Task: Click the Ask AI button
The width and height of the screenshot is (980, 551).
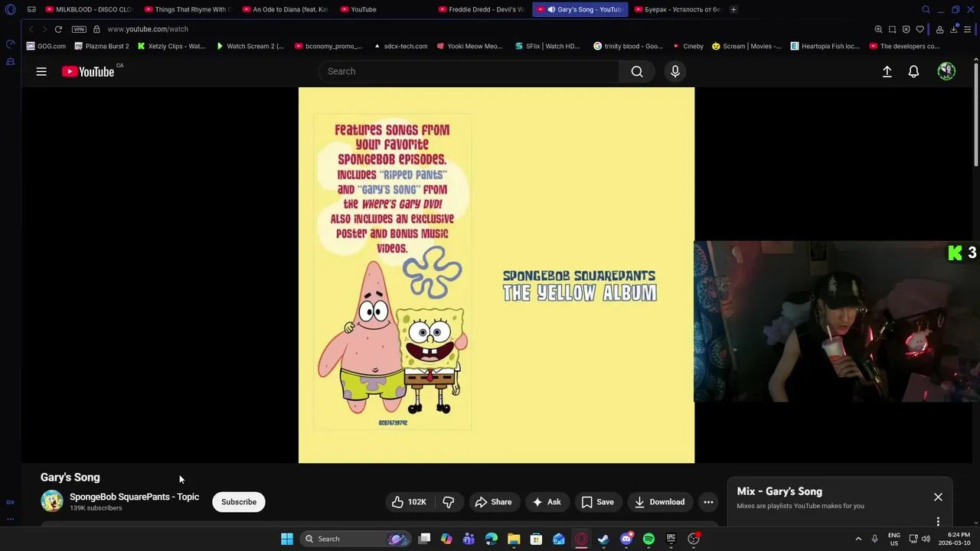Action: 547,502
